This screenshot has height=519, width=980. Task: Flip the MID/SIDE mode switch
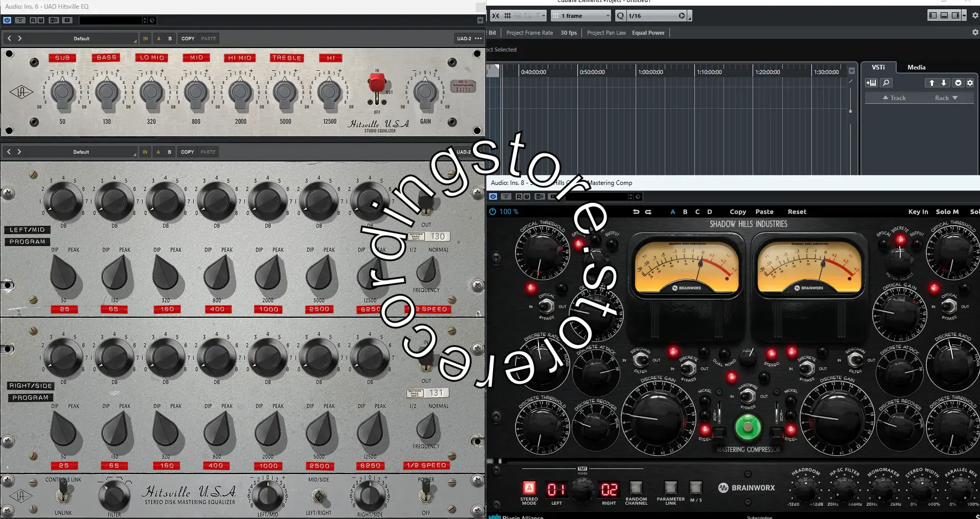[319, 496]
